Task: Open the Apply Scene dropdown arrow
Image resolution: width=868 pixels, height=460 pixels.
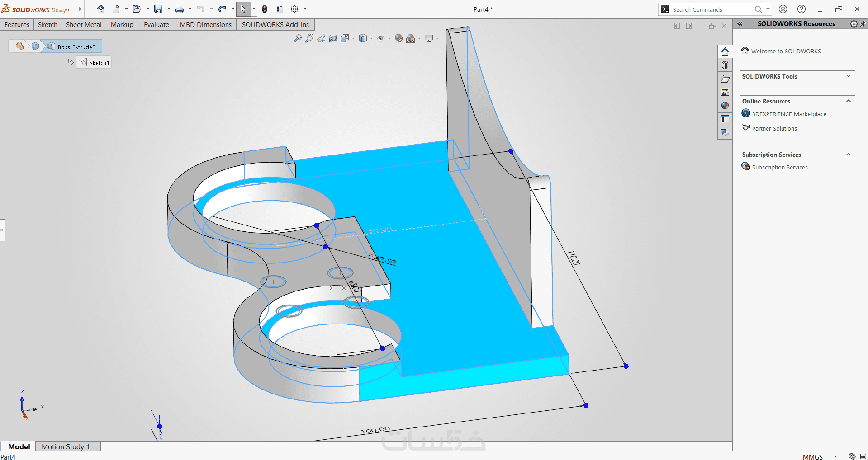Action: tap(419, 39)
